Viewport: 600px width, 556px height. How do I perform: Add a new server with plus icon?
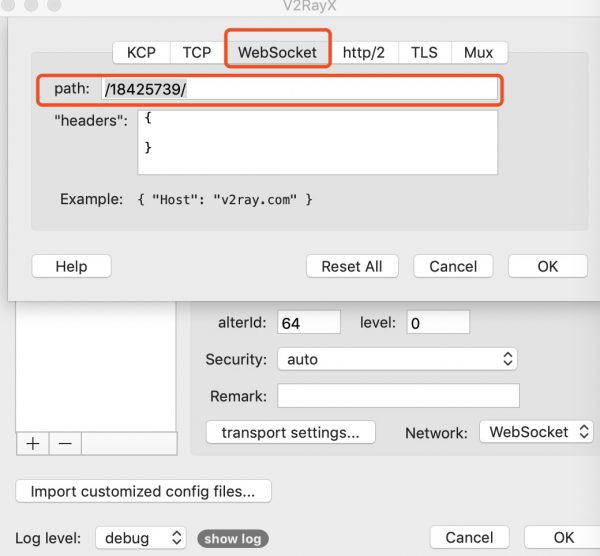tap(33, 443)
